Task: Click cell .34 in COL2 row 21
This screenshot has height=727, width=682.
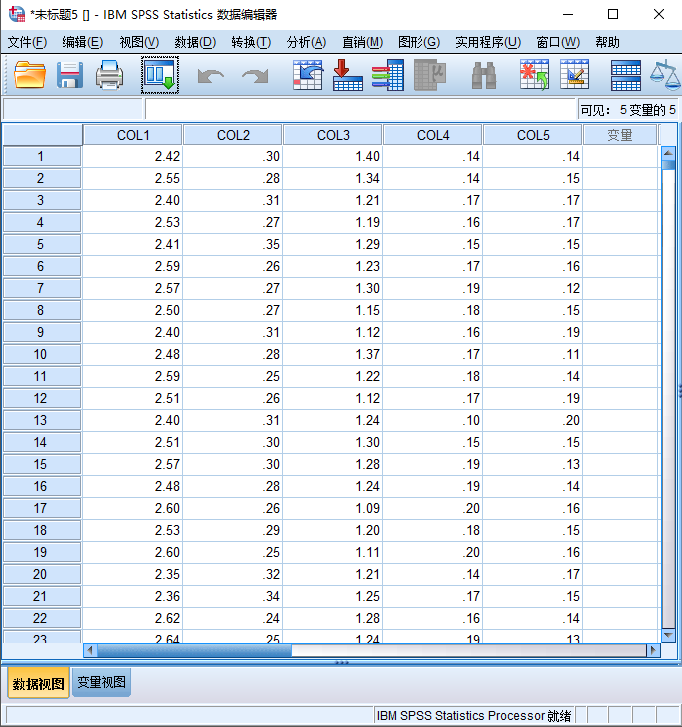Action: [x=233, y=596]
